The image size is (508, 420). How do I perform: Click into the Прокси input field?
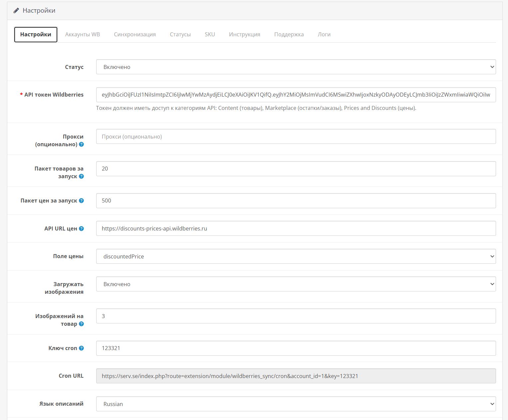click(x=296, y=137)
